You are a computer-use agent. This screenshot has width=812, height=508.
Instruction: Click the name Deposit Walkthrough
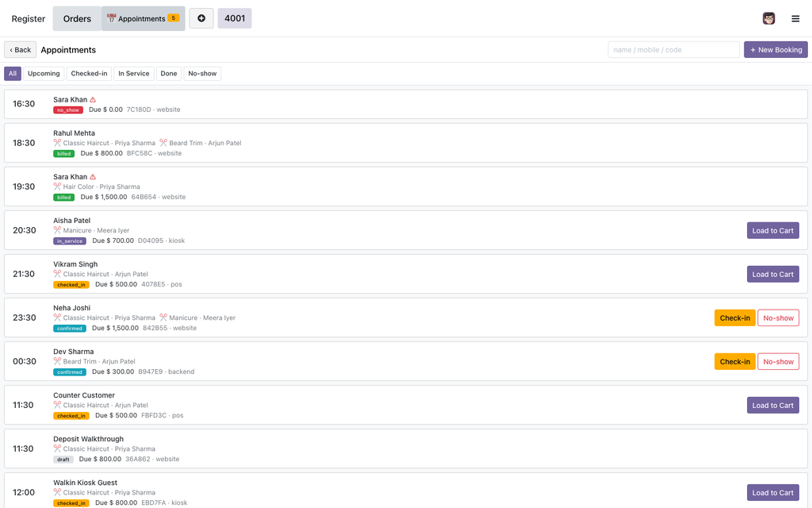(x=88, y=439)
